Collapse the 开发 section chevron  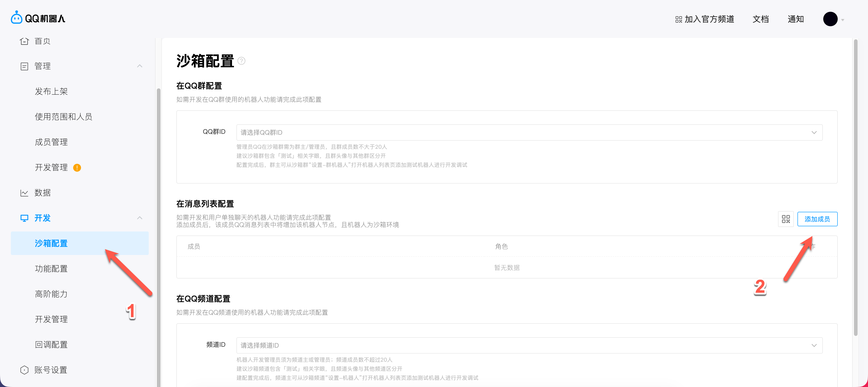(x=139, y=218)
